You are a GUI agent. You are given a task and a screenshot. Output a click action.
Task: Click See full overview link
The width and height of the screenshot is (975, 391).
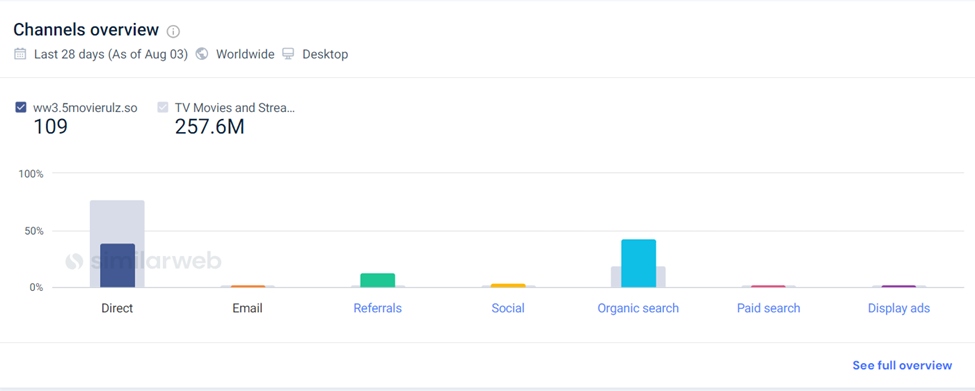click(902, 365)
